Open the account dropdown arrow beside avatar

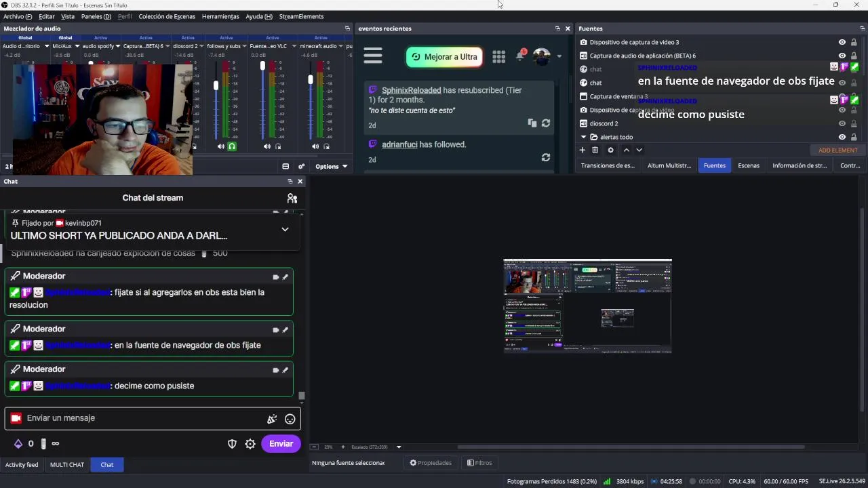559,56
